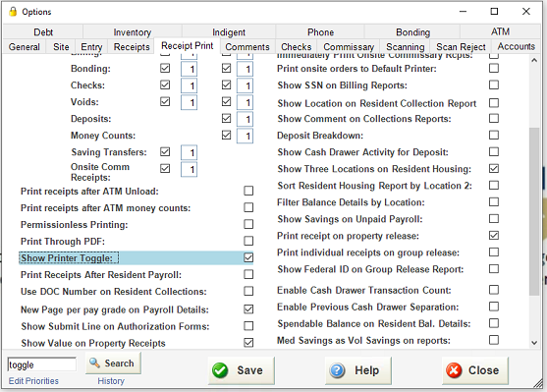547x392 pixels.
Task: Enable Show Comment on Collections Reports
Action: (494, 118)
